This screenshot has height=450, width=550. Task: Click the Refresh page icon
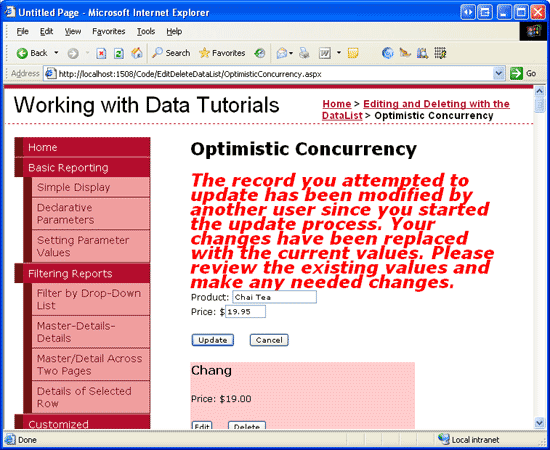tap(119, 53)
